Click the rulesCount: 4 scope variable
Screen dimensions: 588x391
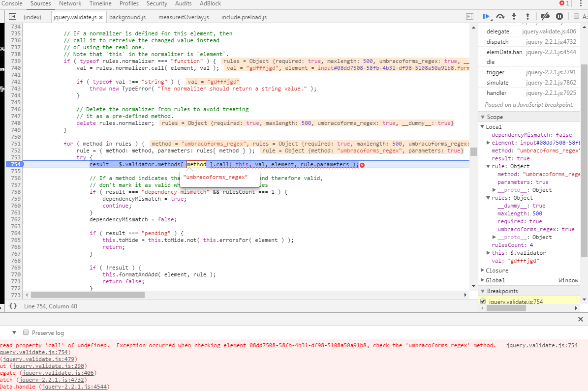click(512, 245)
